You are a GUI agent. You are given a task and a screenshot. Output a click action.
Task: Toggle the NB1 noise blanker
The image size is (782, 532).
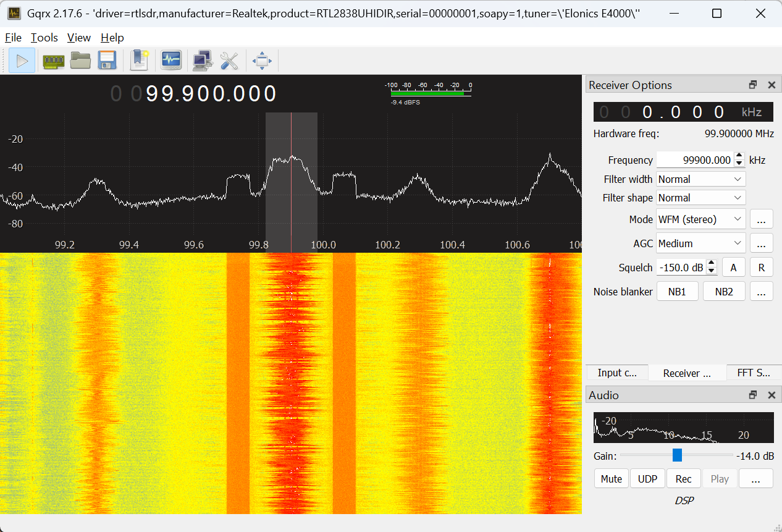point(677,292)
